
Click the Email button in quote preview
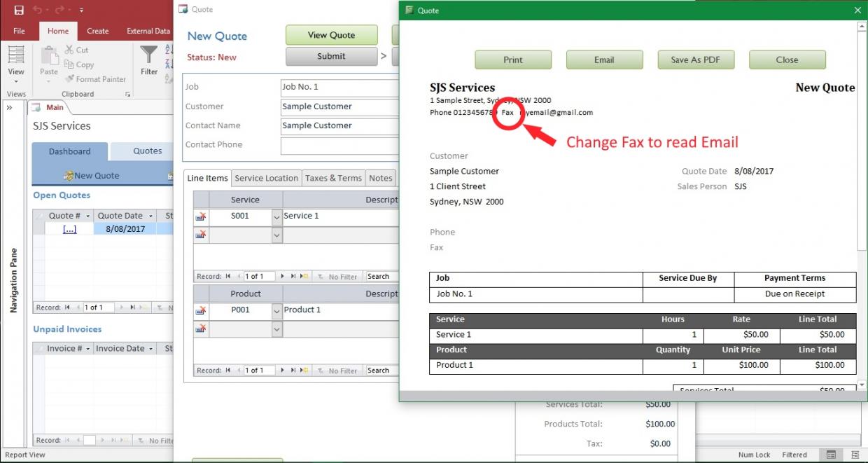604,60
